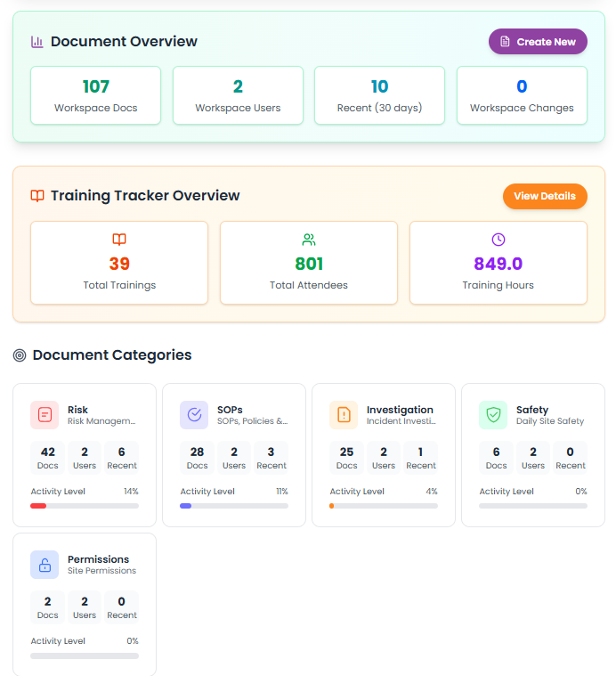This screenshot has width=616, height=676.
Task: Click the Safety shield icon
Action: coord(493,415)
